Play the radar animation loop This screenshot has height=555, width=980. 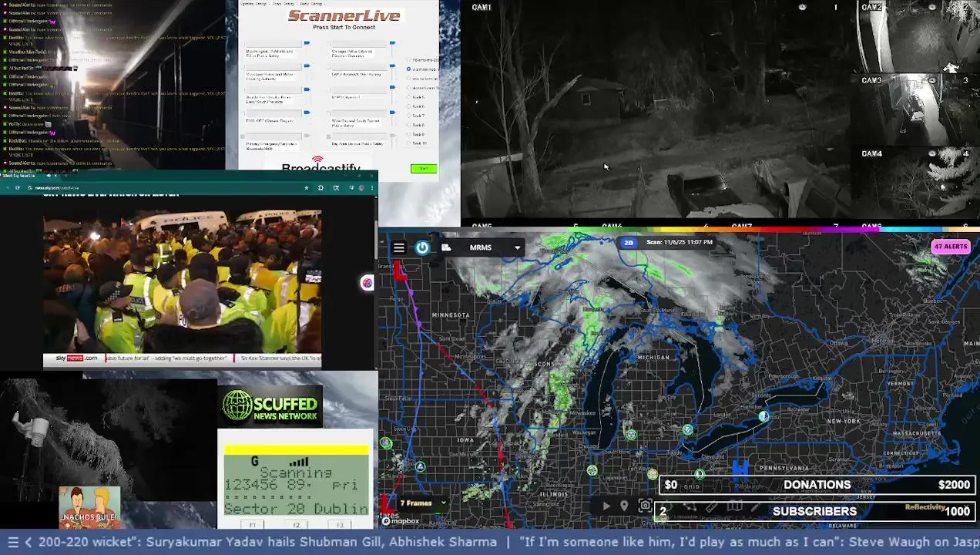tap(606, 506)
